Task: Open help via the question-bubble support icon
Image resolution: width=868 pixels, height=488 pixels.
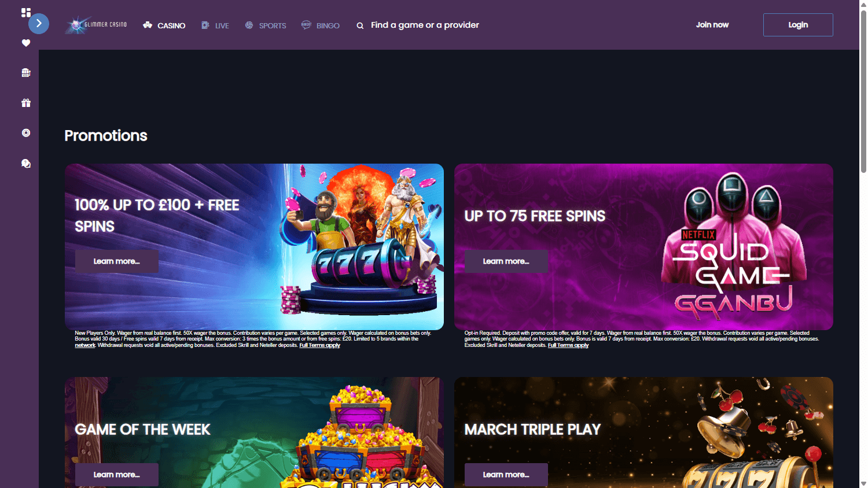Action: click(25, 163)
